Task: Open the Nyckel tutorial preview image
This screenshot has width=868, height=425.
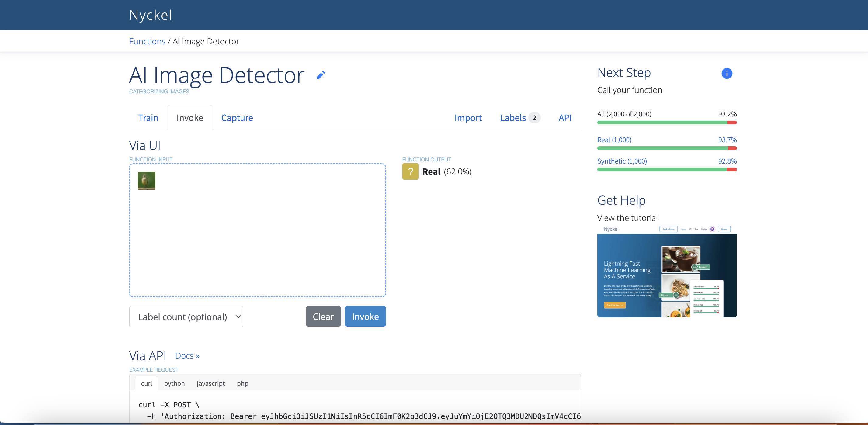Action: click(667, 271)
